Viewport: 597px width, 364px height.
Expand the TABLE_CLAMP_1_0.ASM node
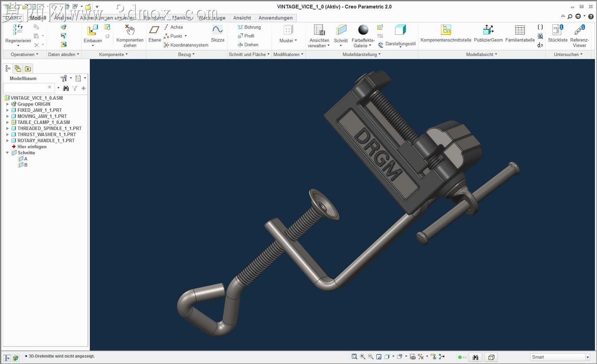7,122
